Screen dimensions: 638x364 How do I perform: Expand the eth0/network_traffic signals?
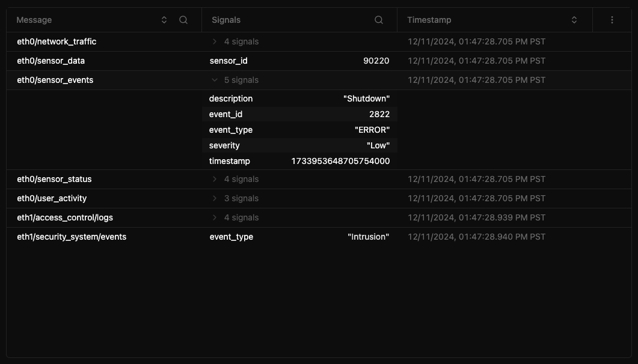[x=215, y=41]
